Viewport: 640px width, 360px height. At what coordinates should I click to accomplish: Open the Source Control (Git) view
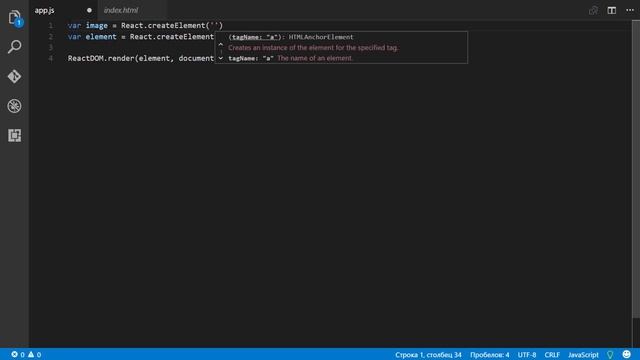coord(14,76)
